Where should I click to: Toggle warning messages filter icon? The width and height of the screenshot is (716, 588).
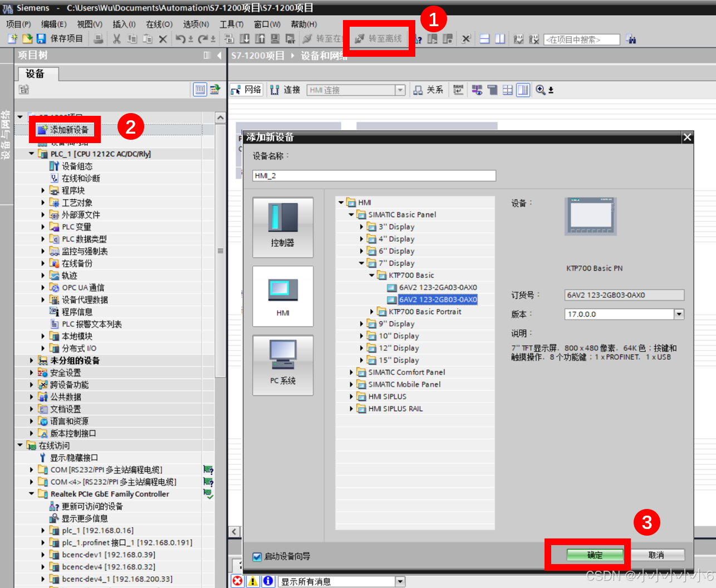click(253, 581)
